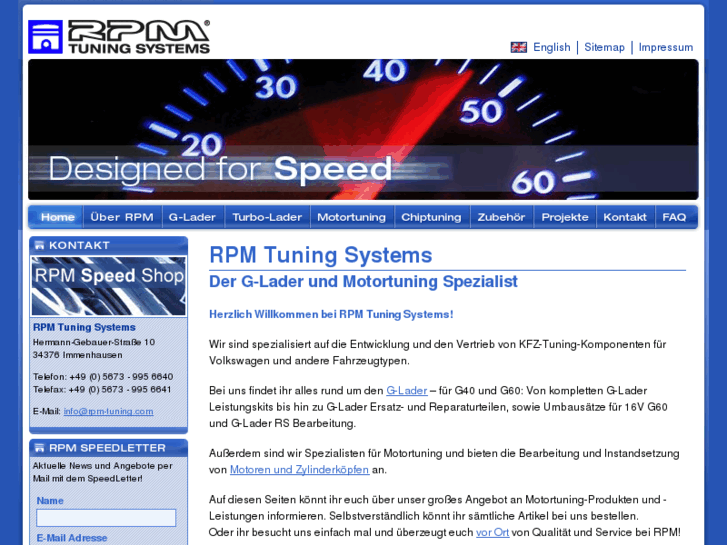Email info@rpm-tuning.com link
Viewport: 727px width, 545px height.
[x=108, y=411]
